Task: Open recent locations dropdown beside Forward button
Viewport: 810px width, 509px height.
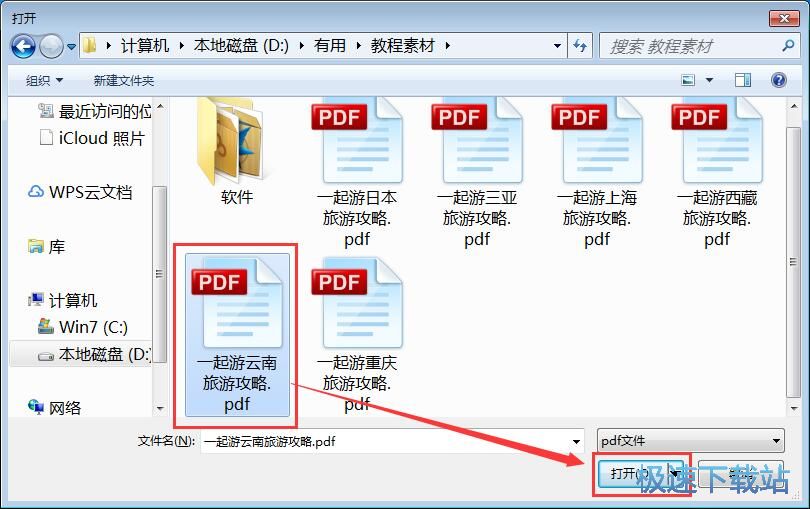Action: (72, 47)
